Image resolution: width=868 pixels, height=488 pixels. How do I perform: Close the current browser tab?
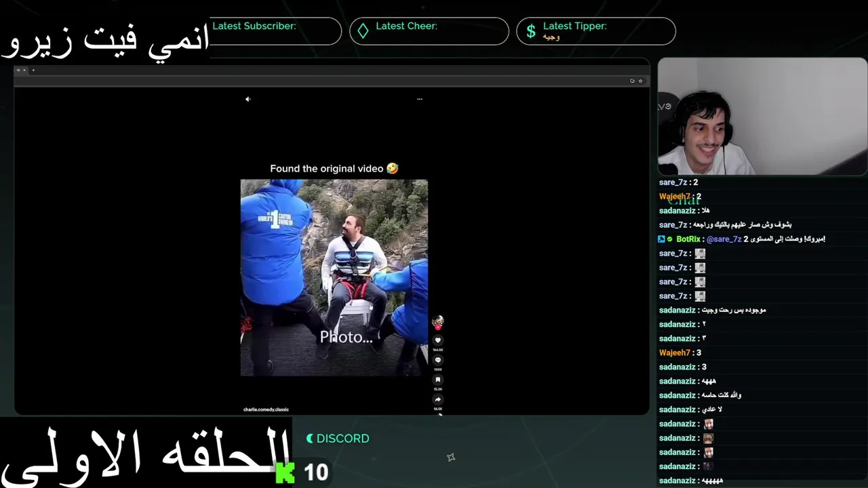pyautogui.click(x=24, y=70)
